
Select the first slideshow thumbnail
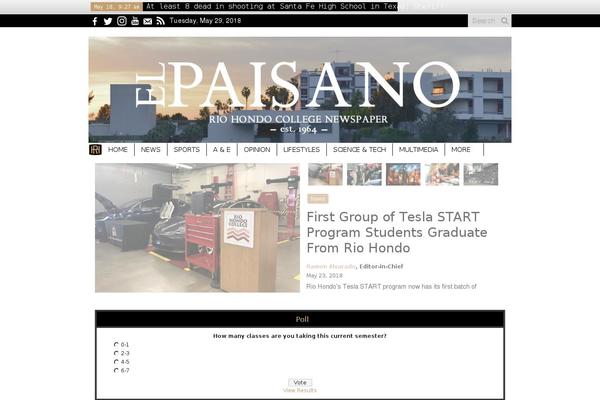click(325, 174)
